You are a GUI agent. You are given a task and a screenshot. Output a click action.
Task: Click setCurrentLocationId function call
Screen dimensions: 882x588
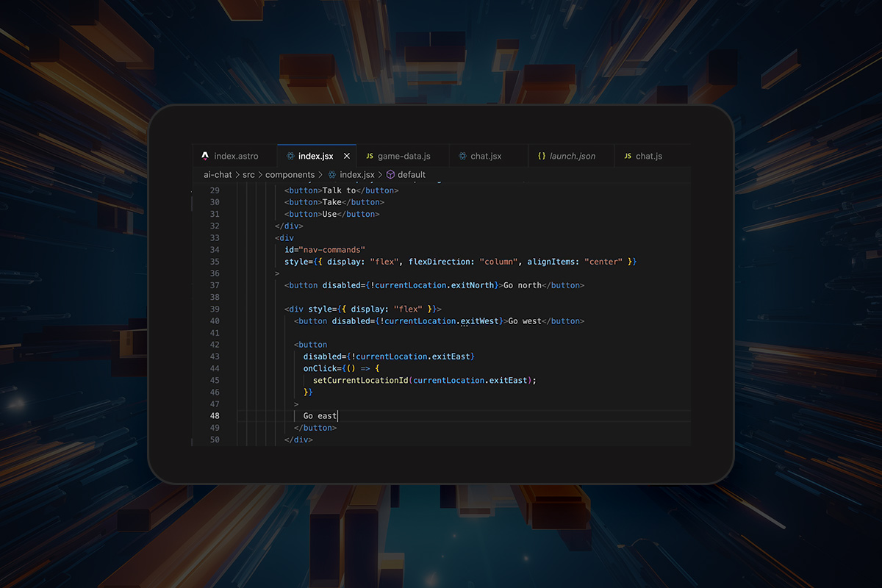coord(360,380)
